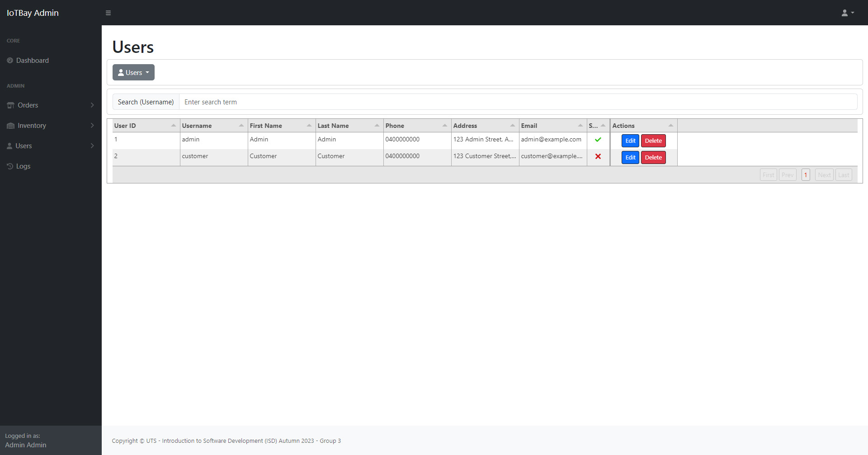The width and height of the screenshot is (868, 455).
Task: Click the 123 Admin Street address cell
Action: (485, 140)
